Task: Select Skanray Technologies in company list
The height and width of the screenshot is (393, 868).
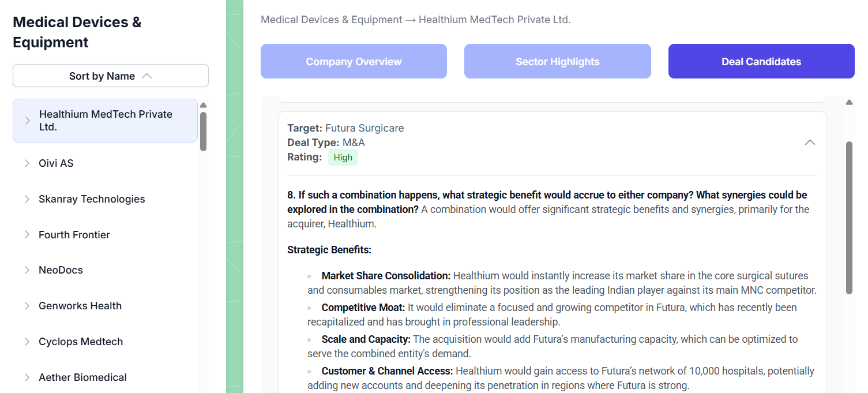Action: [92, 199]
